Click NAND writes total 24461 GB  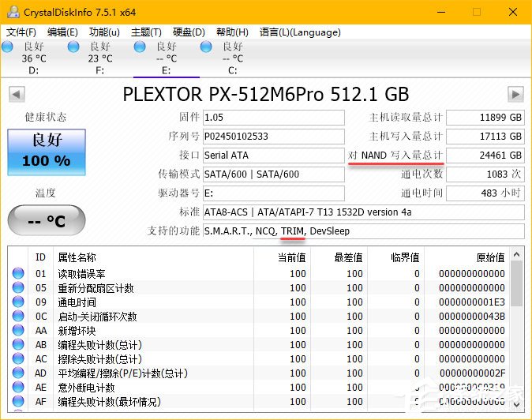tap(485, 156)
